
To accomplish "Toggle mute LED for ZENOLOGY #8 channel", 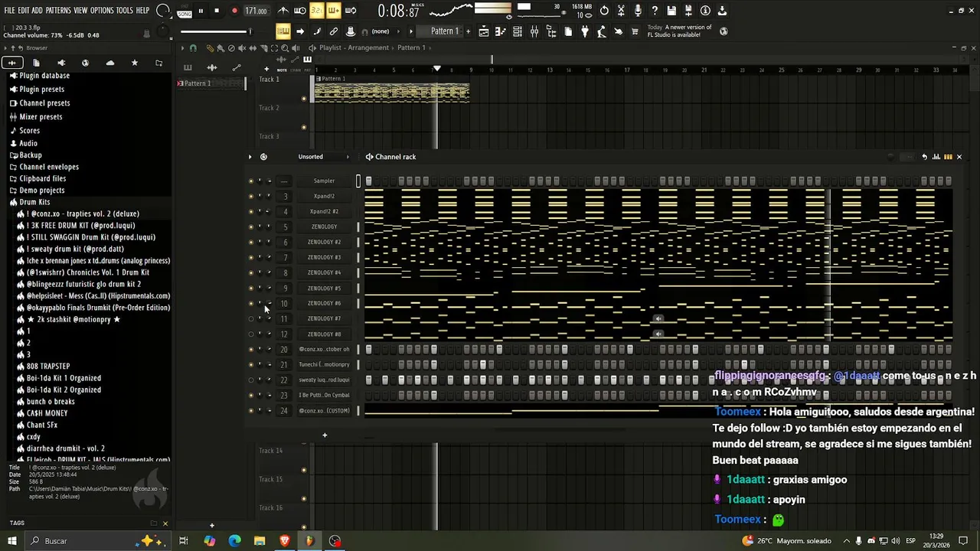I will click(x=251, y=334).
